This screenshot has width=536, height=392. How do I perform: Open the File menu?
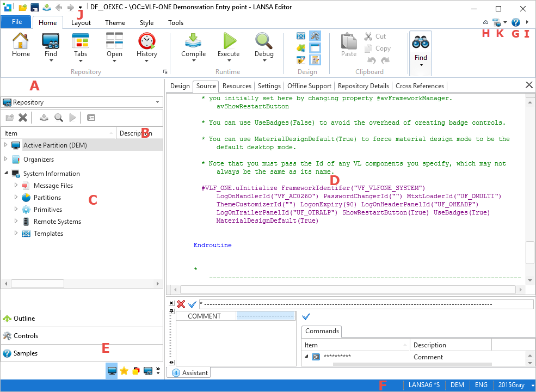point(16,22)
